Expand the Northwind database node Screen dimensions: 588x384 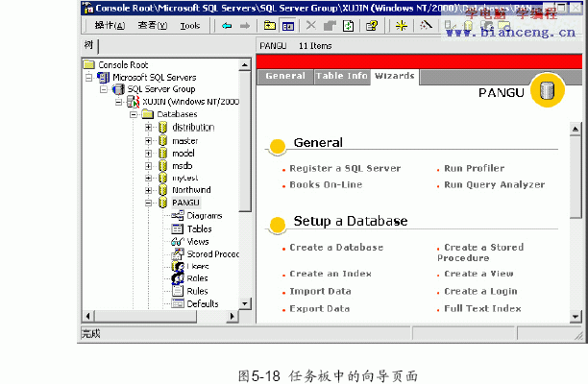coord(149,190)
